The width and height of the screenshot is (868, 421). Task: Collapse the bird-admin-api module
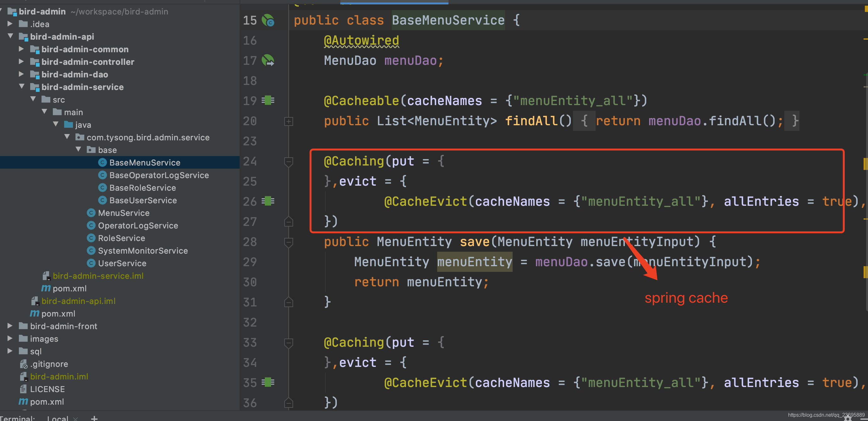(10, 36)
